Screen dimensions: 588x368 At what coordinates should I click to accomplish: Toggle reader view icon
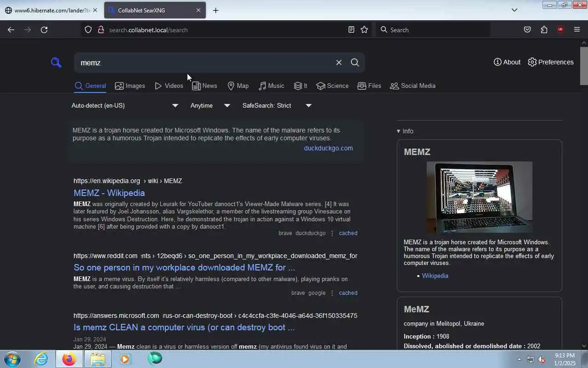351,30
